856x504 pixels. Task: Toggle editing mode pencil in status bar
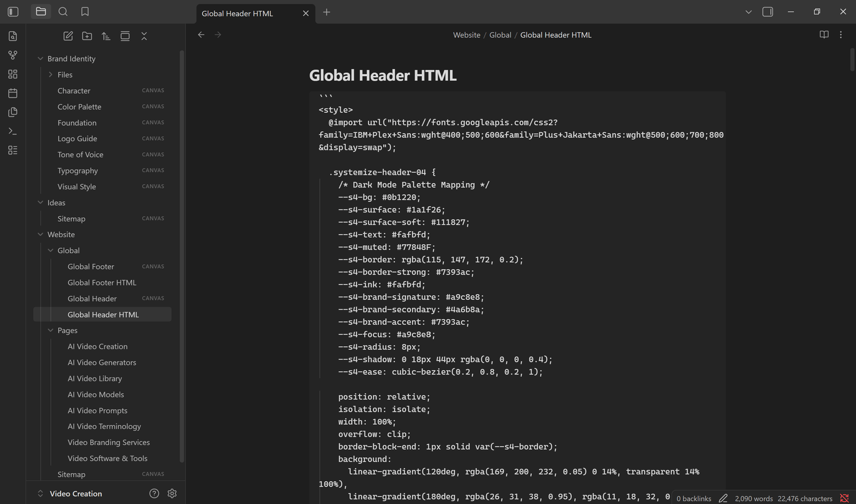click(x=723, y=498)
